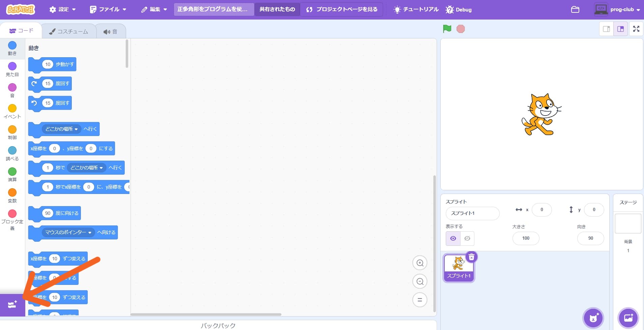The width and height of the screenshot is (644, 330).
Task: Zoom out the code workspace
Action: click(x=420, y=282)
